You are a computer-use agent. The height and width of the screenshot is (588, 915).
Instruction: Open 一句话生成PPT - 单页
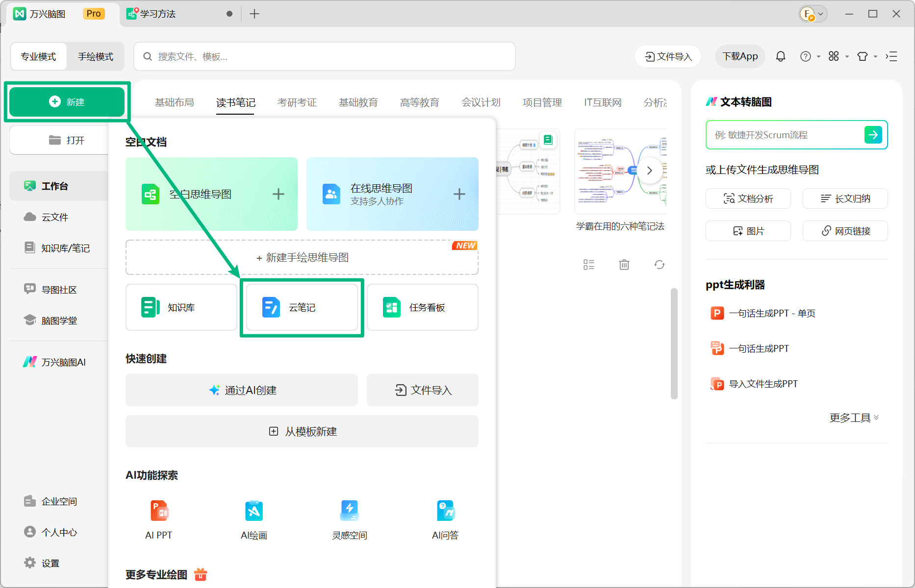point(763,313)
